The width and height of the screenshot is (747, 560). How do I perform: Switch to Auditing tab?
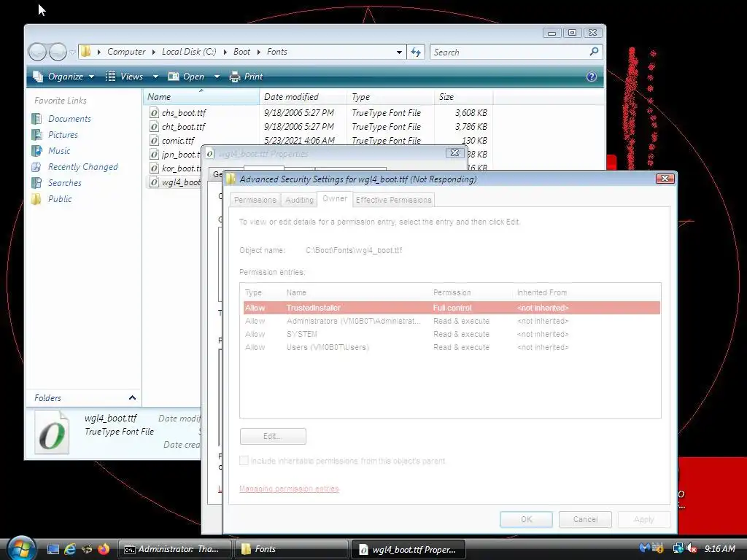tap(299, 200)
